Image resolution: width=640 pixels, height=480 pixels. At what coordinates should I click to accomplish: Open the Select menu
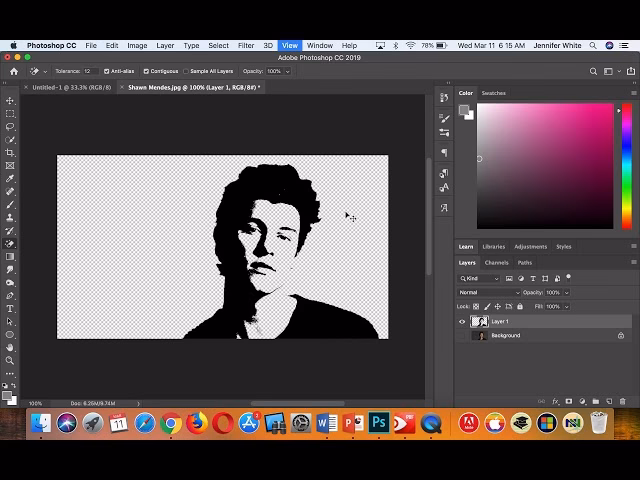point(218,45)
